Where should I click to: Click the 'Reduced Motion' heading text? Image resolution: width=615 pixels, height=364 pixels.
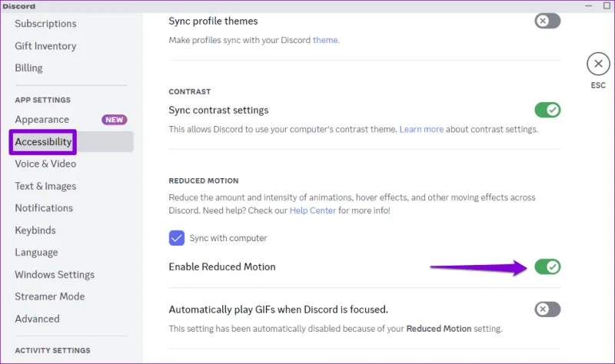(x=204, y=180)
